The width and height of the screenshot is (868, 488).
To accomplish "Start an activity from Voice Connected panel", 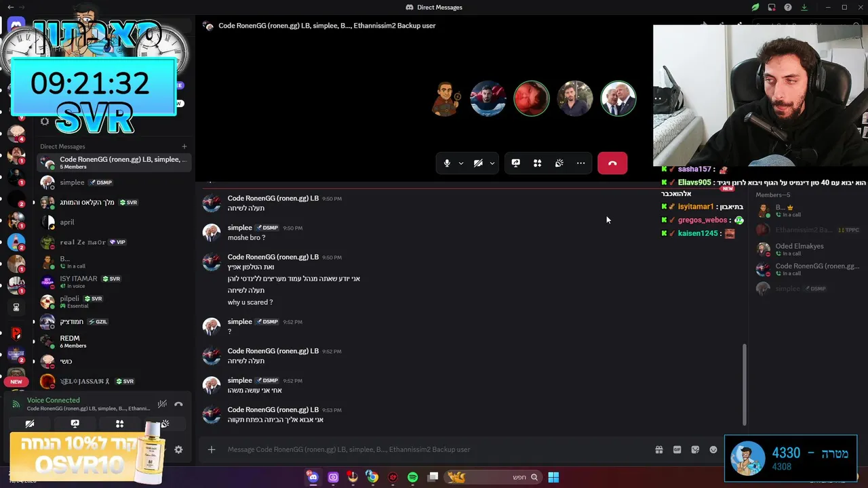I will (119, 424).
